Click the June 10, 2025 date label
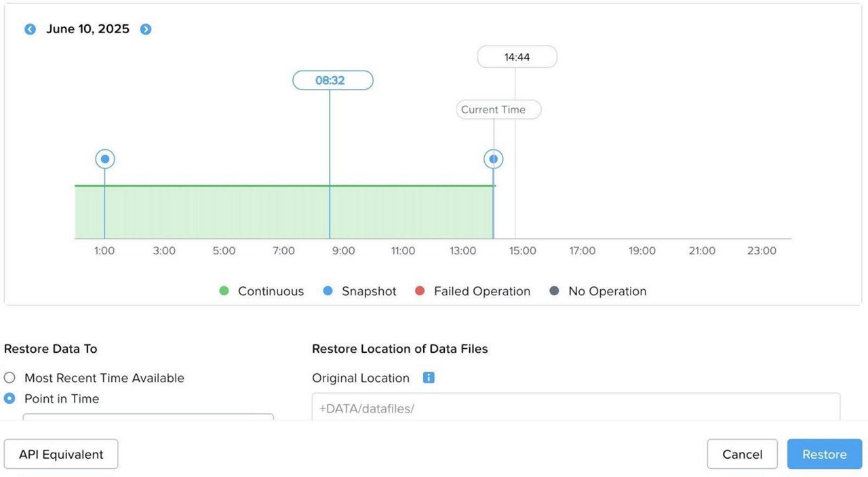The height and width of the screenshot is (477, 868). (x=87, y=29)
